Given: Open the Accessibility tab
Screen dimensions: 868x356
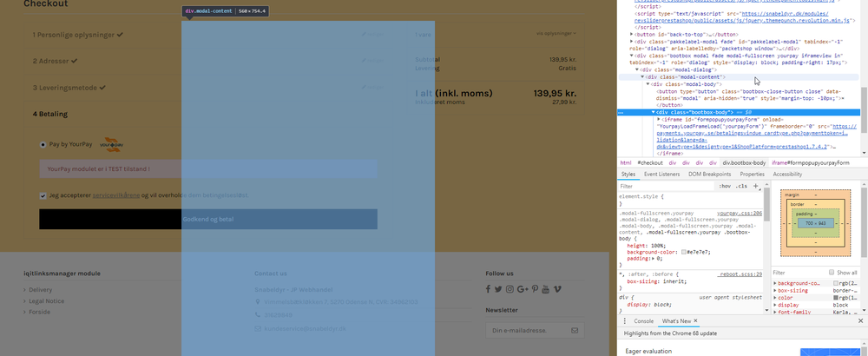Looking at the screenshot, I should [x=787, y=175].
